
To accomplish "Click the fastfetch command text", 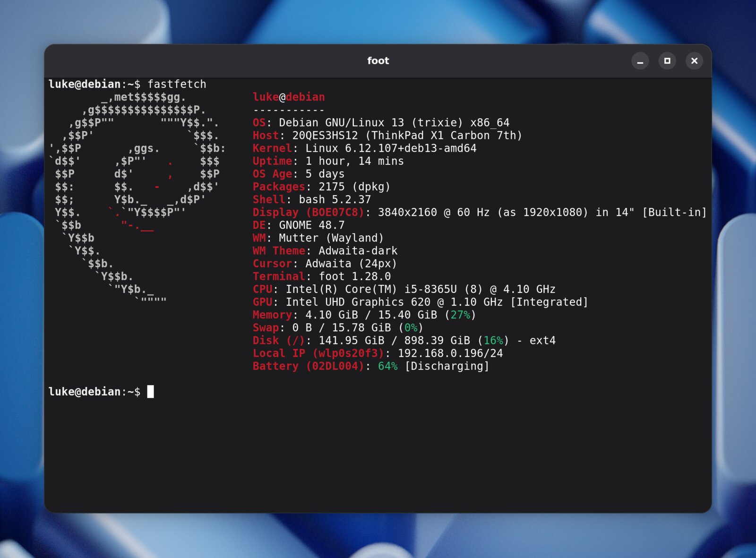I will (177, 84).
